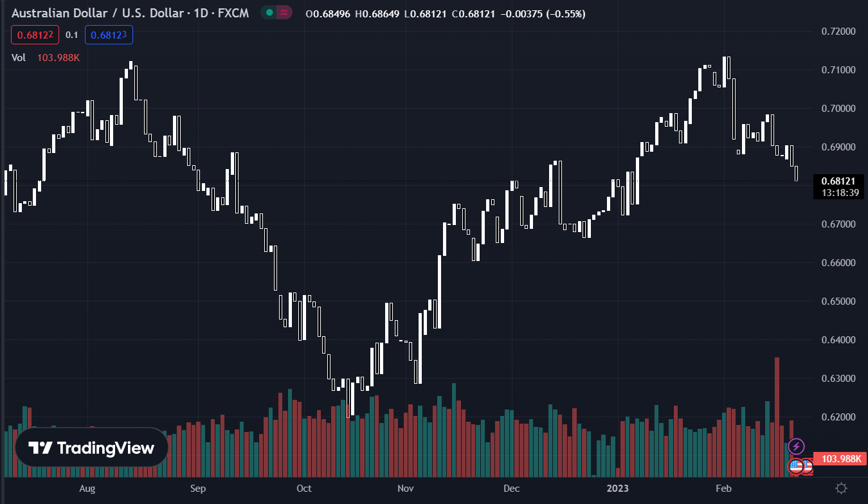Click the red volume tag on price axis
Viewport: 868px width, 504px height.
click(836, 458)
